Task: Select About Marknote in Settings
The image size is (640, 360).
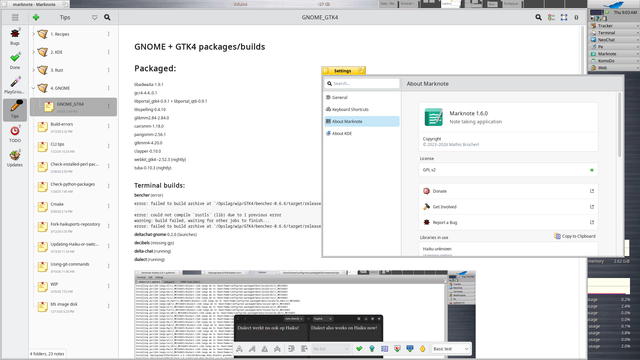Action: (362, 121)
